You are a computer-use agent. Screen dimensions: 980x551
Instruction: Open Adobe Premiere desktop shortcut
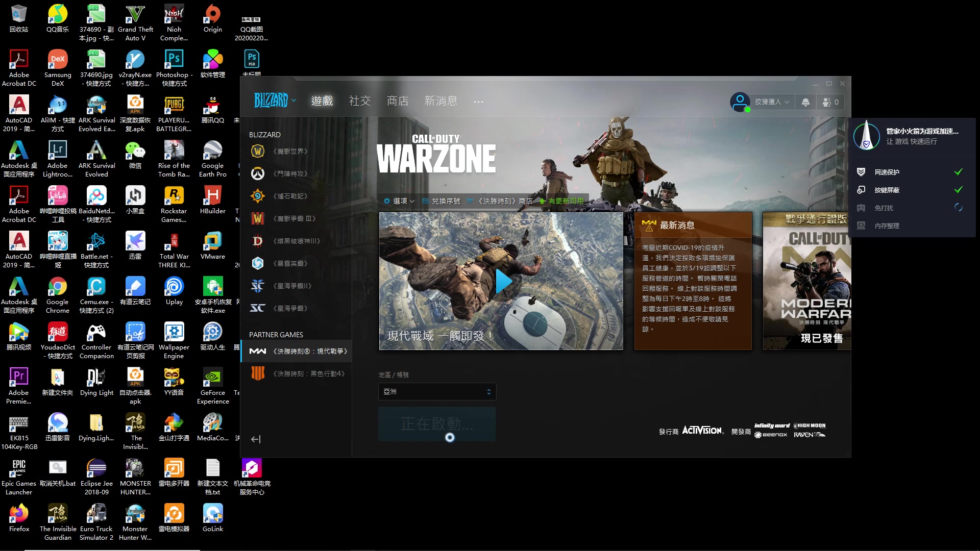[19, 386]
